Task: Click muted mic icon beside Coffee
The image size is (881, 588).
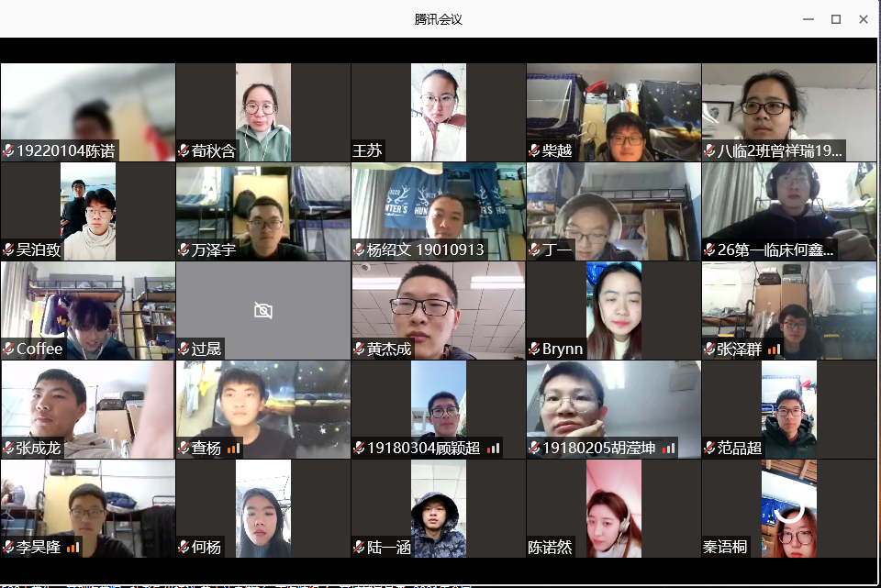Action: (8, 349)
